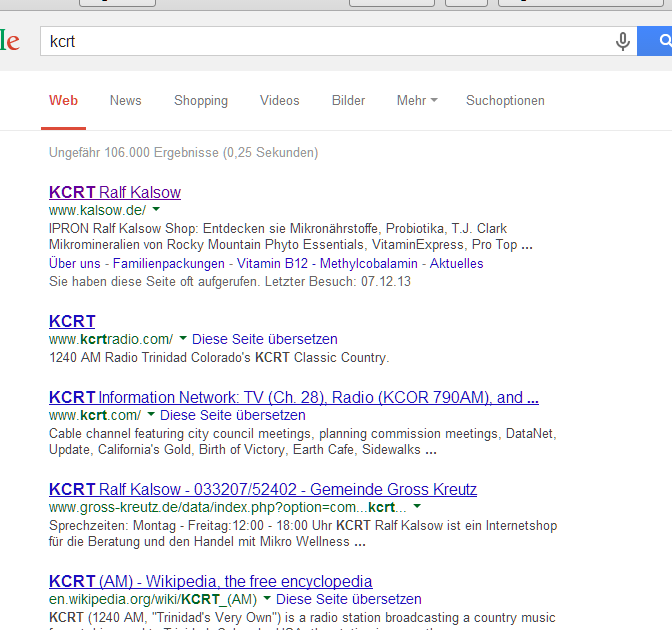Open the KCRT Ralf Kalsow result
Image resolution: width=672 pixels, height=630 pixels.
coord(115,192)
